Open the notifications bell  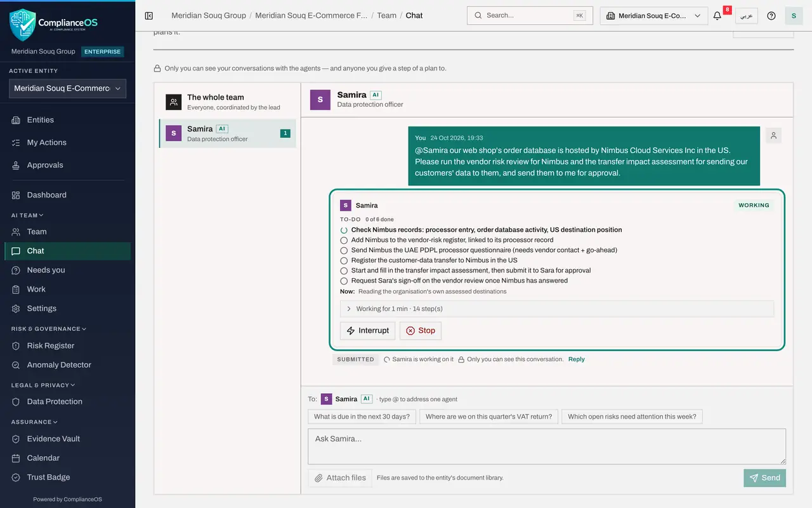[x=717, y=16]
